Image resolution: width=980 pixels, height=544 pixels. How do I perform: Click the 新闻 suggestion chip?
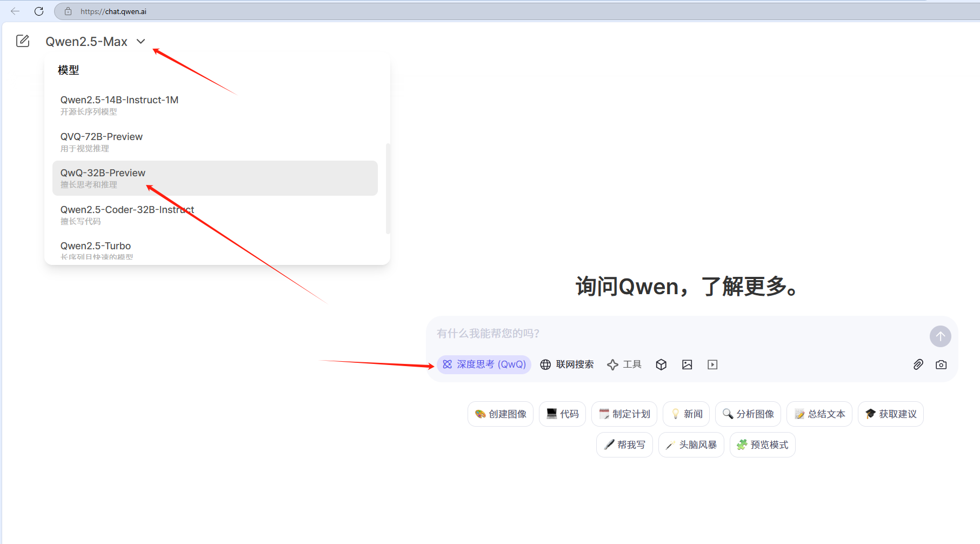pyautogui.click(x=686, y=414)
